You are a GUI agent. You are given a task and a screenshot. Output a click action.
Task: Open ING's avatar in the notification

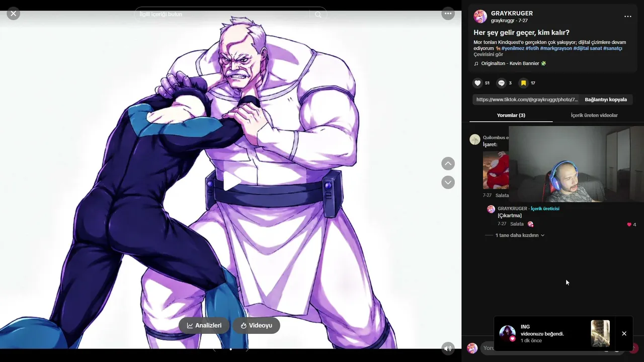pos(507,333)
